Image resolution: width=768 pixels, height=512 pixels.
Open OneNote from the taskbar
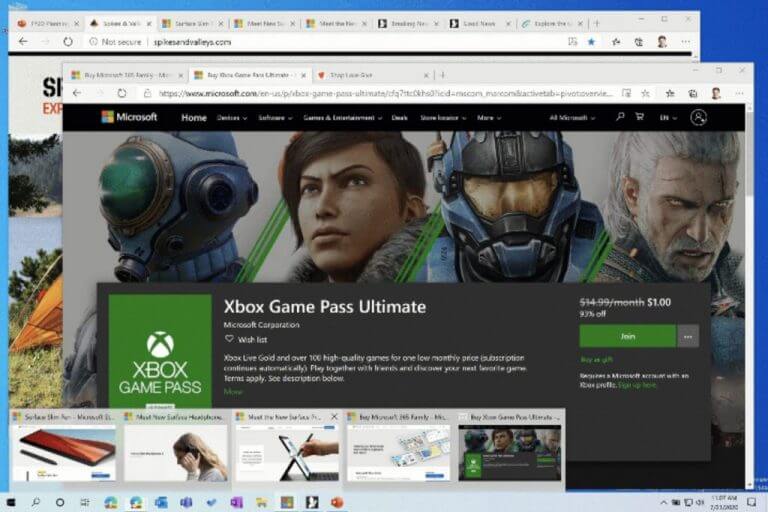(236, 502)
